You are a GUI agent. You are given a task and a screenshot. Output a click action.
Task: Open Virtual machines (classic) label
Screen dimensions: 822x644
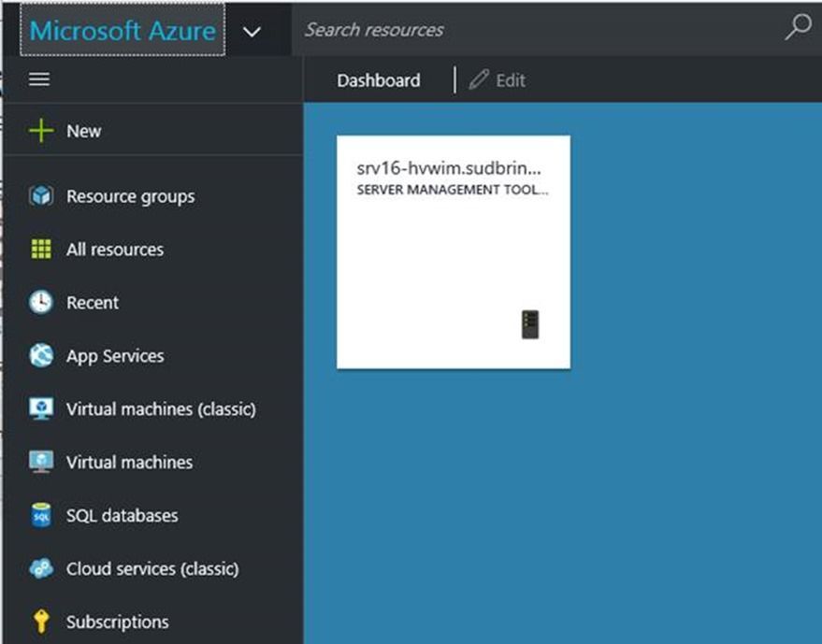162,408
